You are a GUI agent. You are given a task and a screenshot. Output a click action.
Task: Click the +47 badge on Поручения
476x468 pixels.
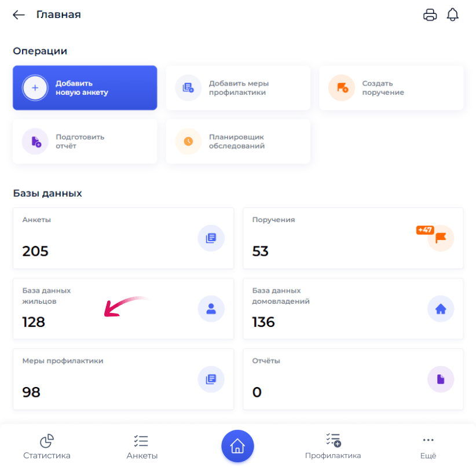pos(424,230)
